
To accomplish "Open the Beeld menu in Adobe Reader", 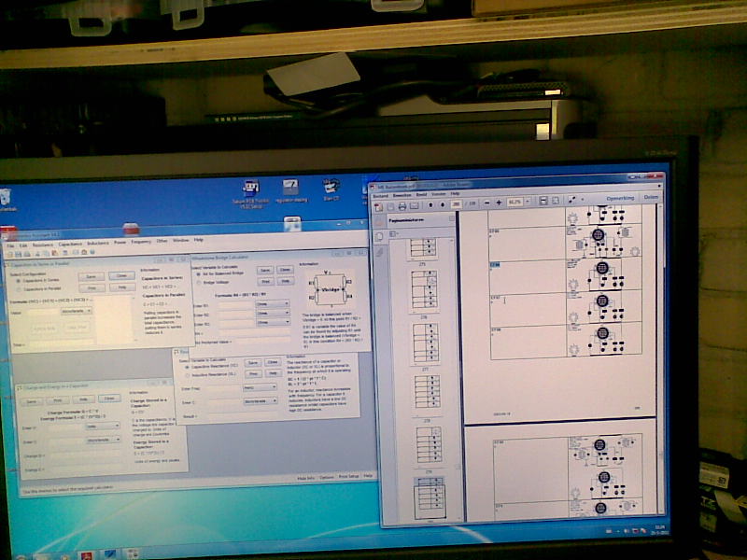I will (422, 195).
